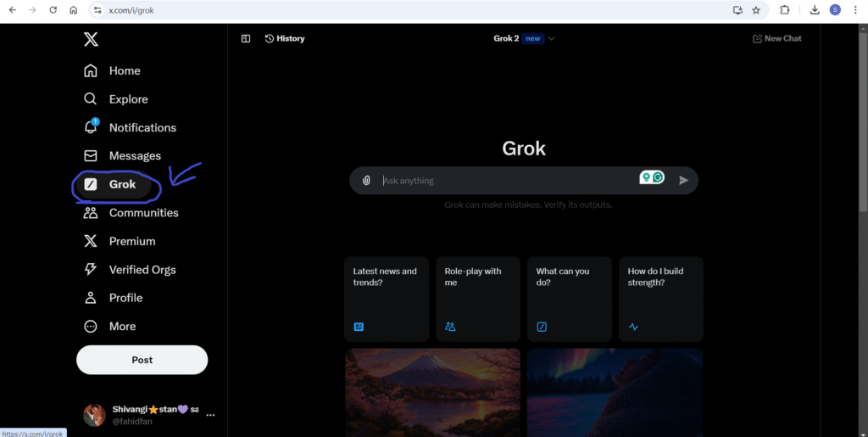The height and width of the screenshot is (437, 868).
Task: Click the X logo in the sidebar
Action: [x=91, y=39]
